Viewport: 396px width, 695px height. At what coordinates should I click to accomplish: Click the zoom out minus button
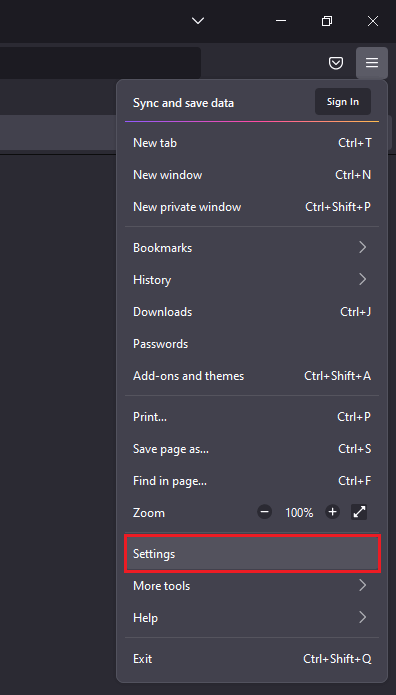point(265,512)
